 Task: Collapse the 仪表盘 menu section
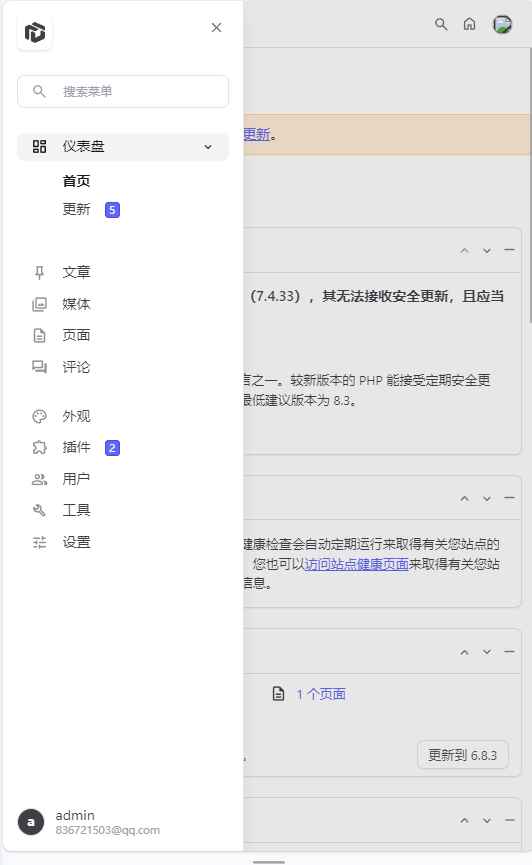click(x=208, y=147)
